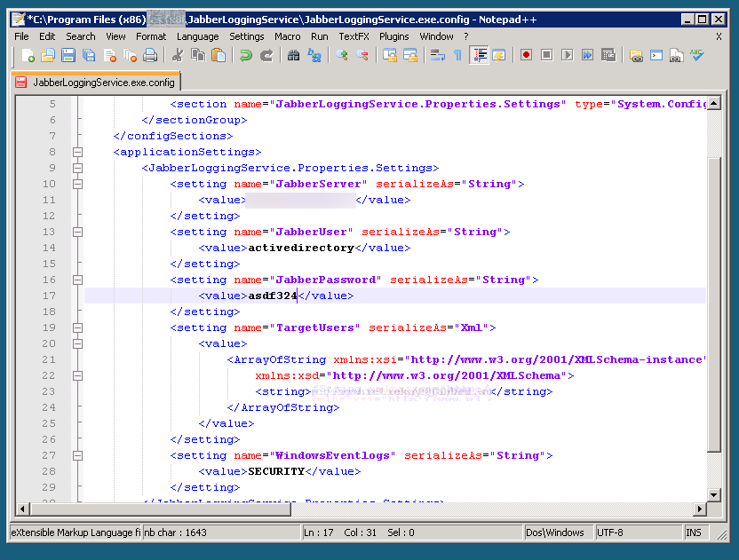Collapse the fold marker on line 22

click(78, 375)
